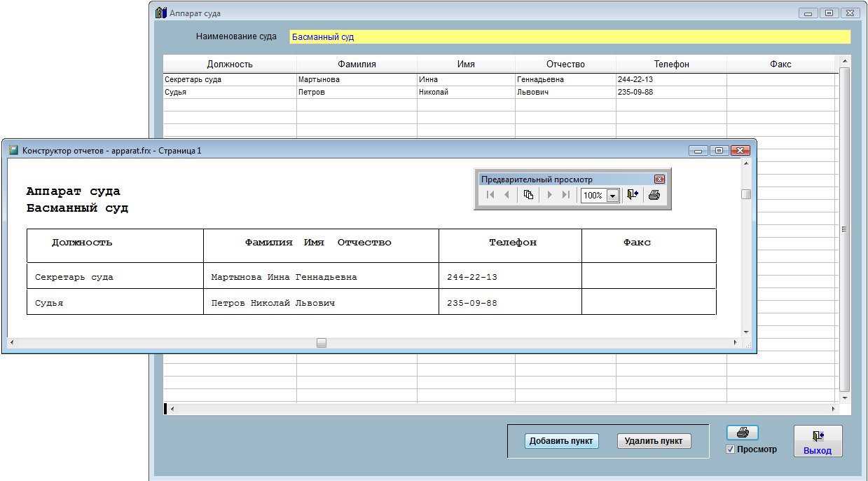Click the Go to Page icon in preview toolbar
Screen dimensions: 868x481
(x=529, y=196)
